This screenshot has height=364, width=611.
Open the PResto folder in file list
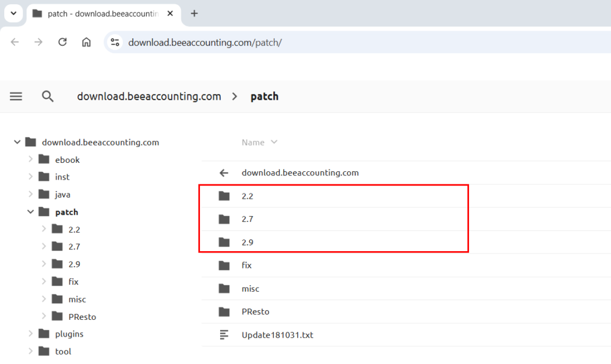255,311
